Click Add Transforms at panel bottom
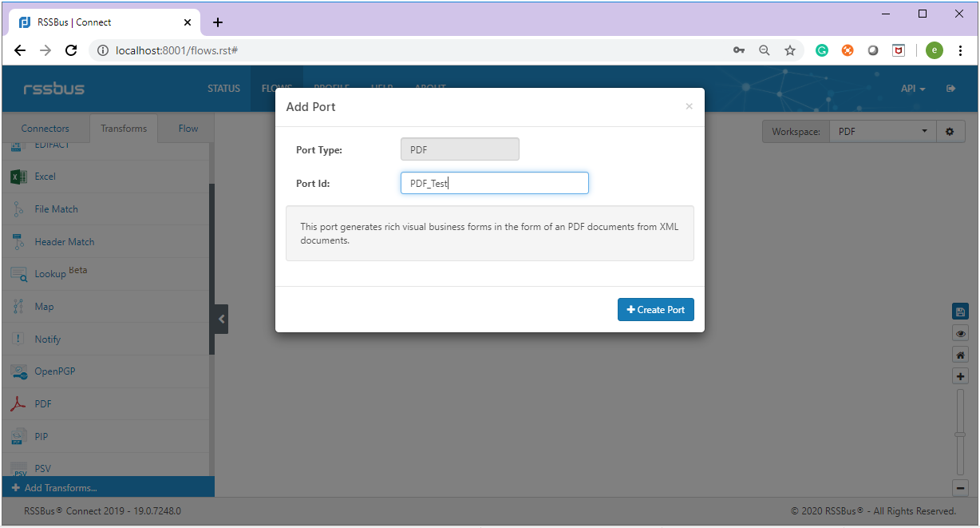This screenshot has height=528, width=980. click(x=108, y=487)
